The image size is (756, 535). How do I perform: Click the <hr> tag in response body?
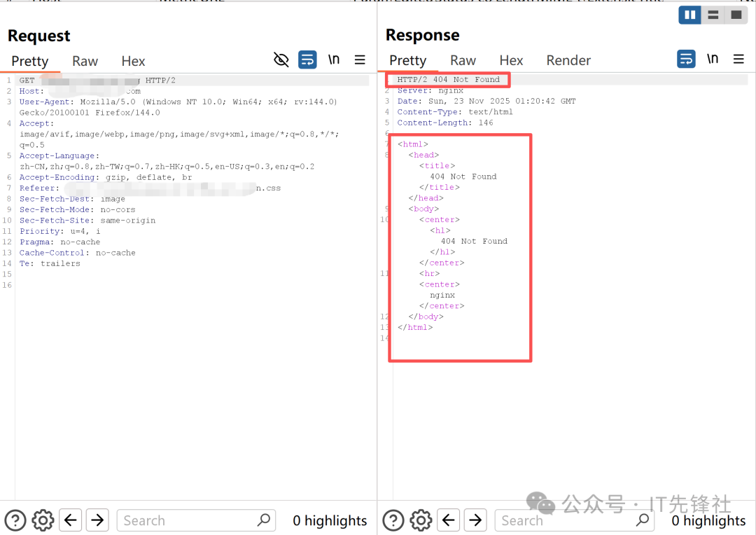429,274
